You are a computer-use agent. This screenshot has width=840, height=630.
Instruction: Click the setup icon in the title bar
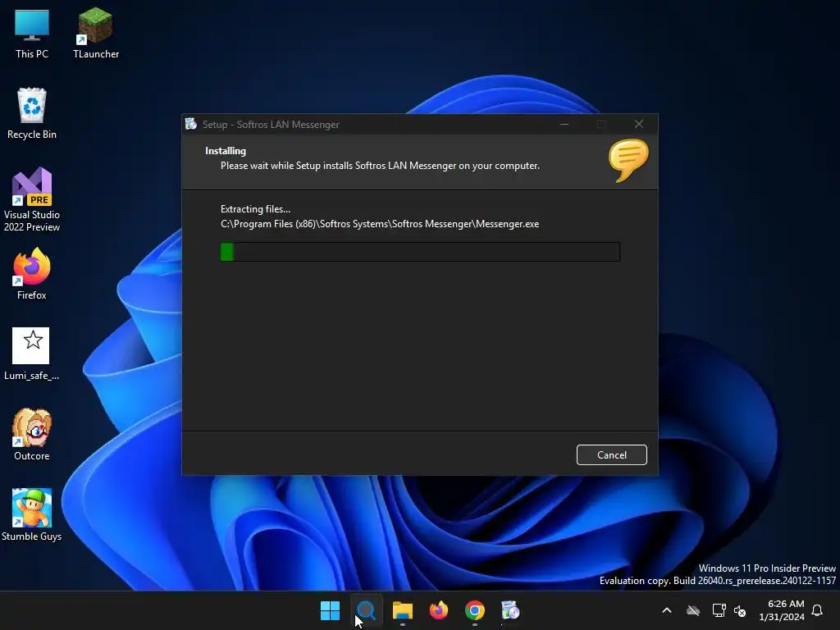(190, 125)
